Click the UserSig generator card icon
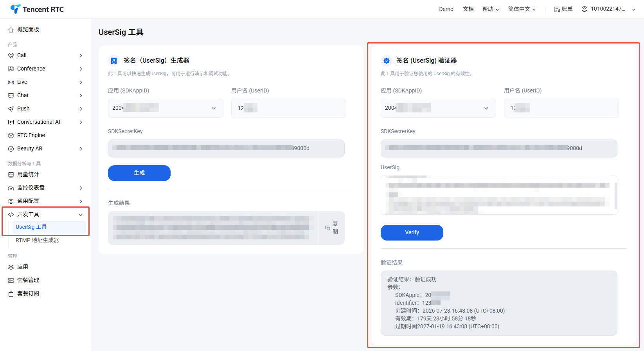This screenshot has height=351, width=644. click(114, 61)
